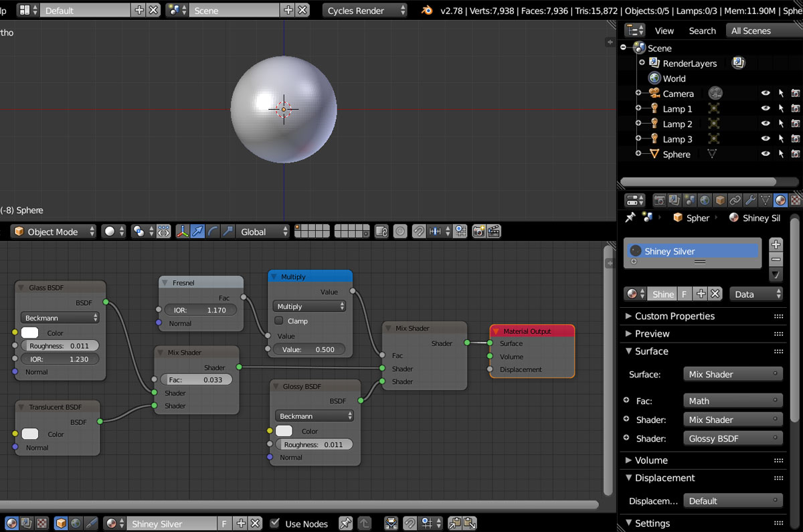
Task: Hide Lamp 2 with its eye icon
Action: tap(766, 124)
